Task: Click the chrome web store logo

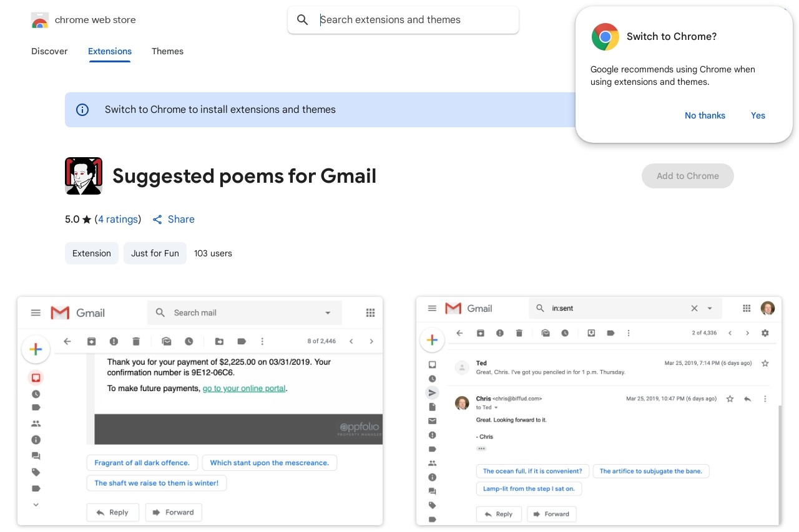Action: coord(40,20)
